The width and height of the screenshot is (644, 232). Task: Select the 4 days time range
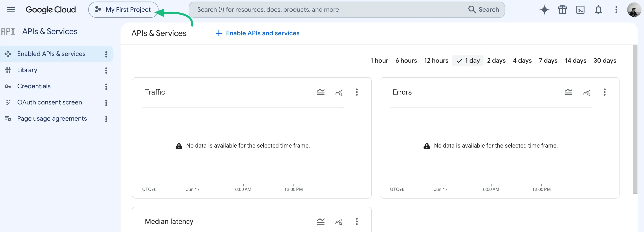tap(522, 60)
